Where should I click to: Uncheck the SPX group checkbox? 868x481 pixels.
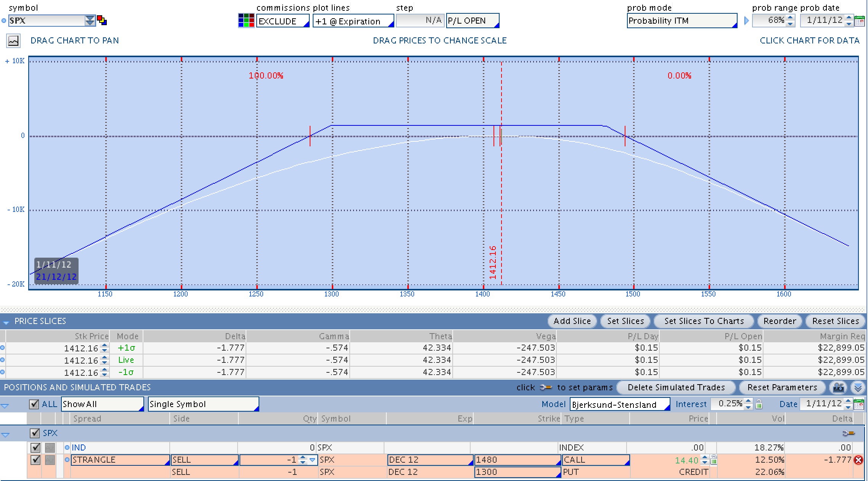click(35, 433)
